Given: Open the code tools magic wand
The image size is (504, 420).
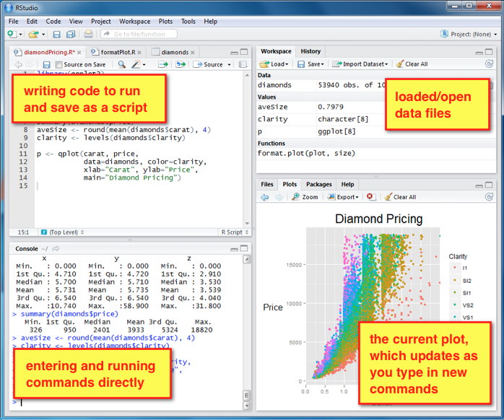Looking at the screenshot, I should (136, 64).
